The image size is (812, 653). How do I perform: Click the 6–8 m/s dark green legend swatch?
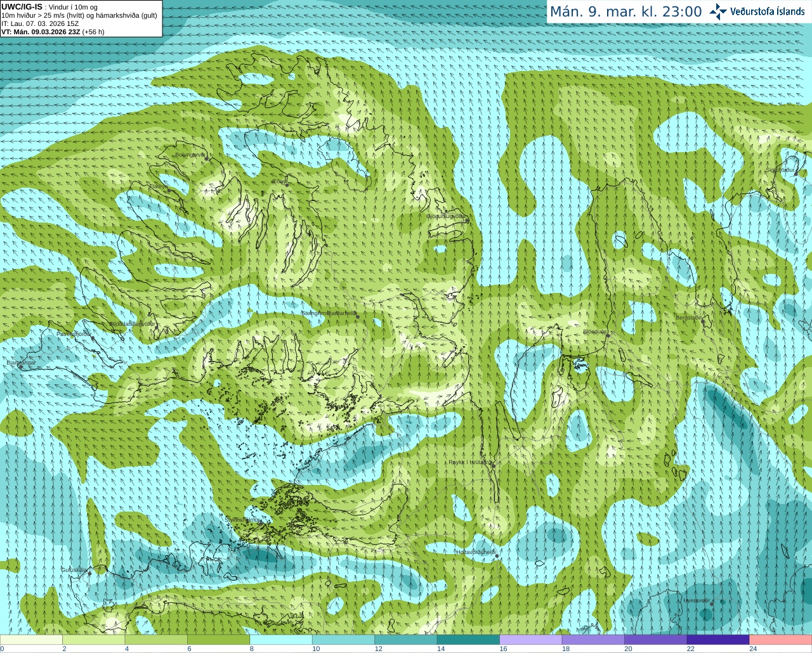click(219, 640)
